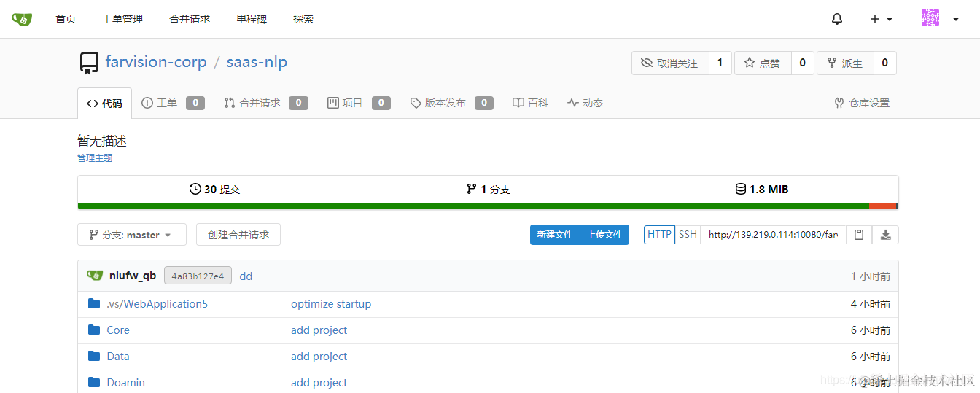Click the Gitea teacup logo
The height and width of the screenshot is (393, 980).
tap(22, 19)
